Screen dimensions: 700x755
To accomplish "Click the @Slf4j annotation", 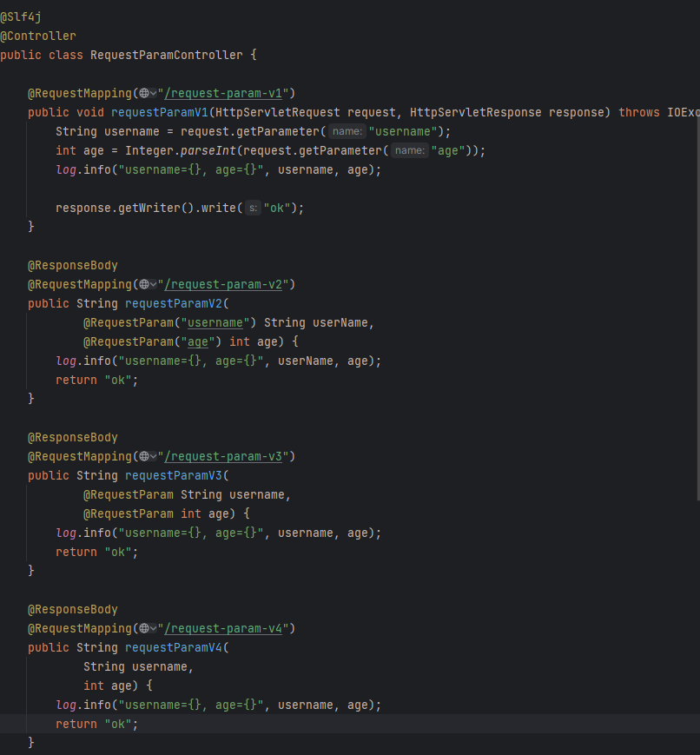I will point(21,17).
